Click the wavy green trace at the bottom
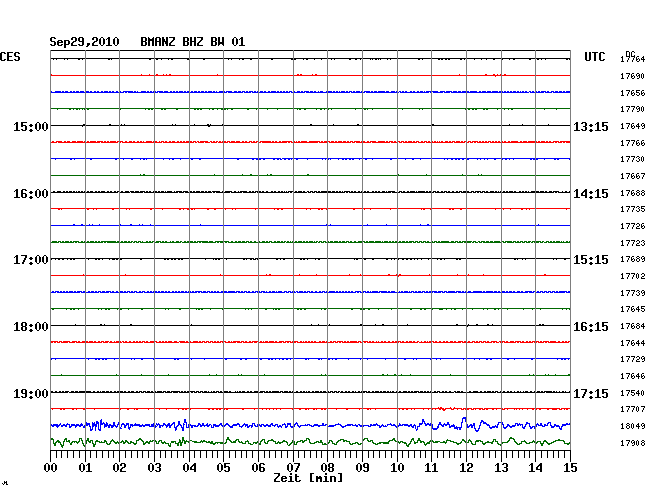 point(310,442)
